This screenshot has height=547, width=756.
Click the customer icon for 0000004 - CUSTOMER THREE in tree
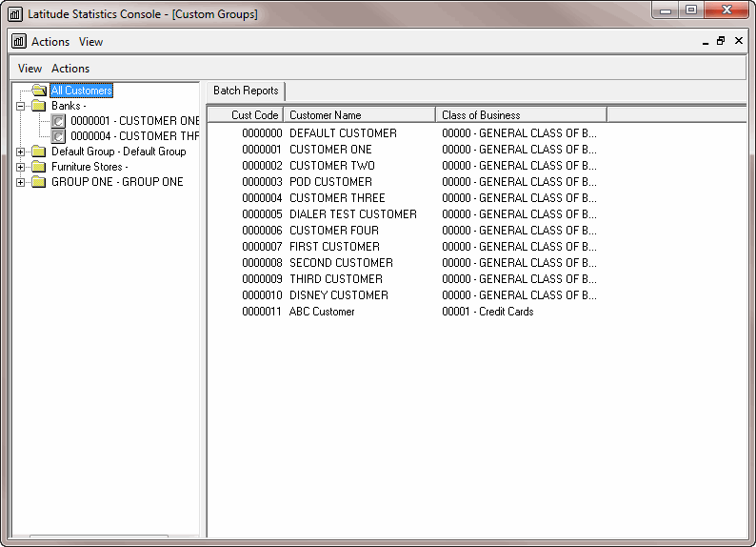[58, 136]
